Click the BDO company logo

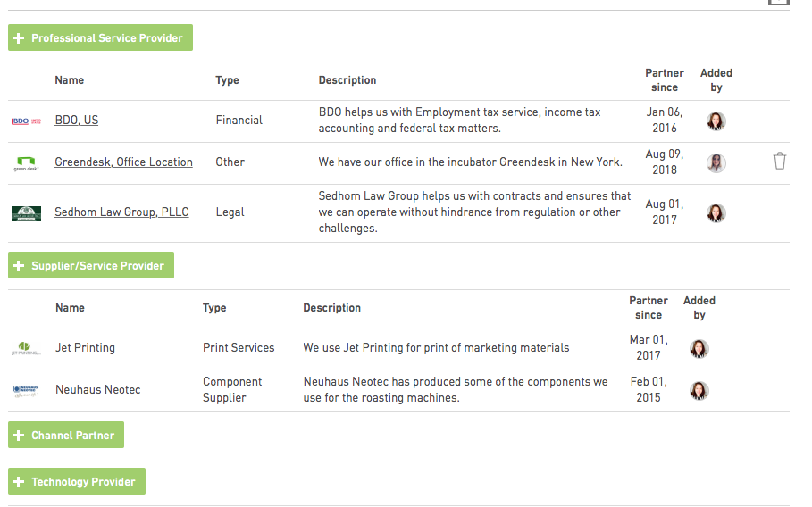coord(26,121)
